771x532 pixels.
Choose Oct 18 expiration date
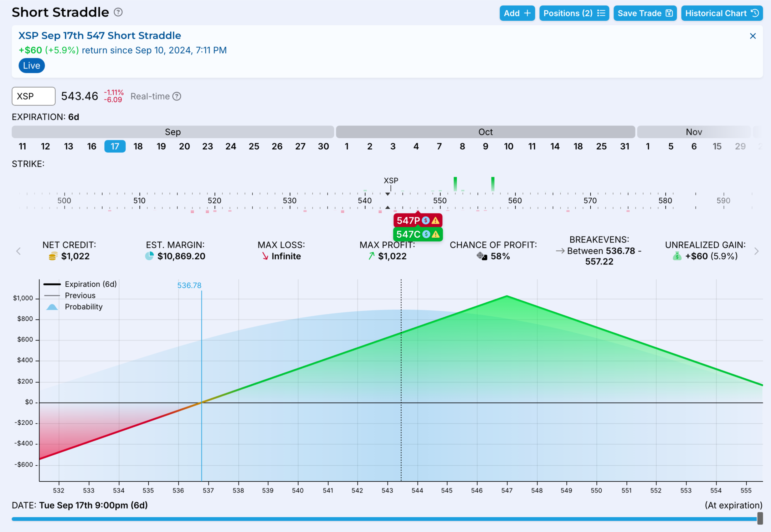[578, 146]
